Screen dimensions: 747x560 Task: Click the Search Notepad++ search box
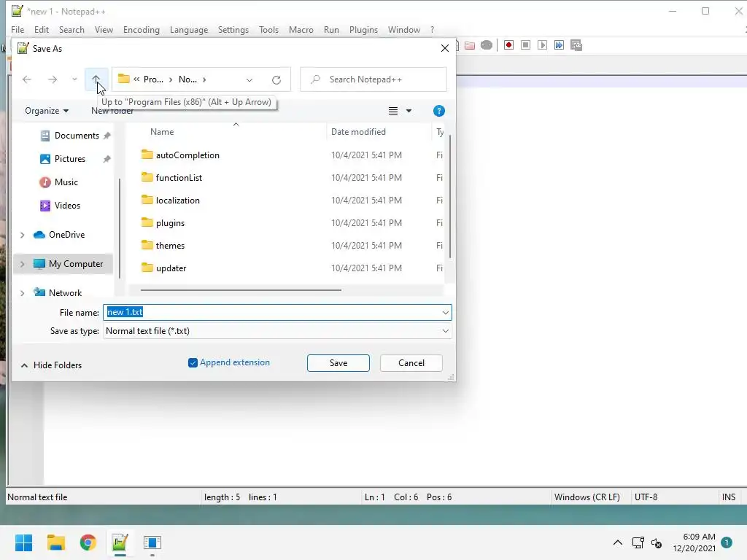point(373,79)
